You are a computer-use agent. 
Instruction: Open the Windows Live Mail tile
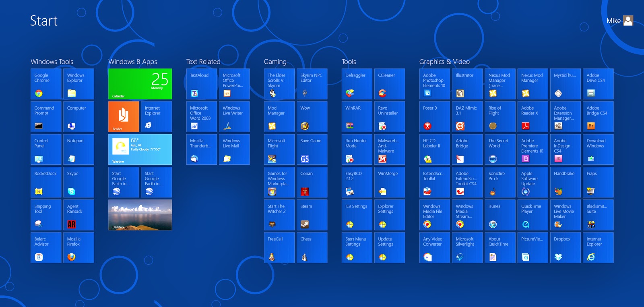pos(234,149)
